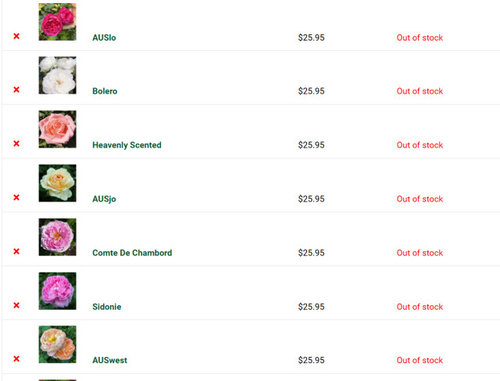
Task: Click the white Bolero rose thumbnail
Action: click(x=57, y=75)
